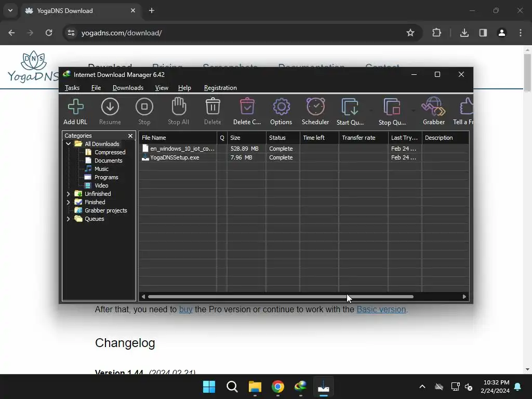532x399 pixels.
Task: Collapse the All Downloads tree node
Action: point(68,144)
